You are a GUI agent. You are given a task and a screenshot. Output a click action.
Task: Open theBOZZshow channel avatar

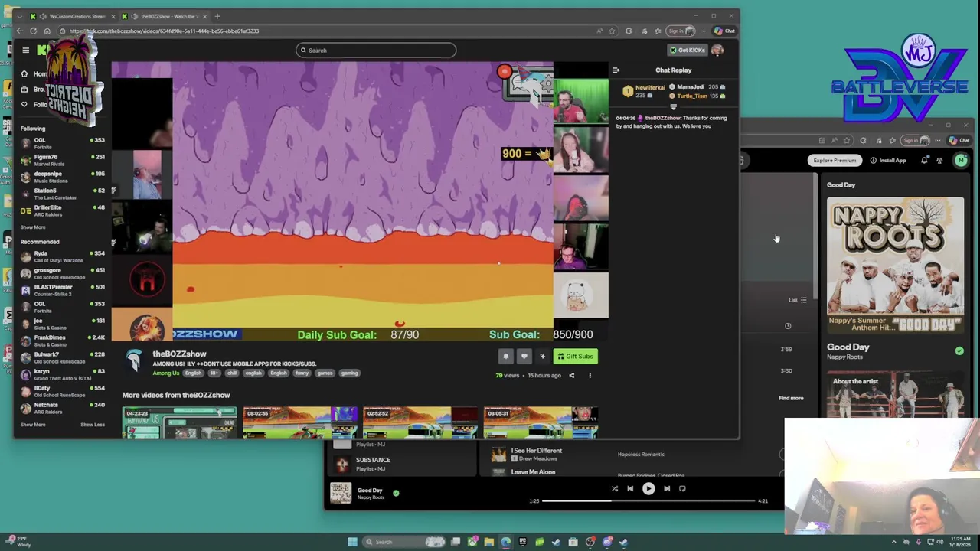[x=135, y=360]
